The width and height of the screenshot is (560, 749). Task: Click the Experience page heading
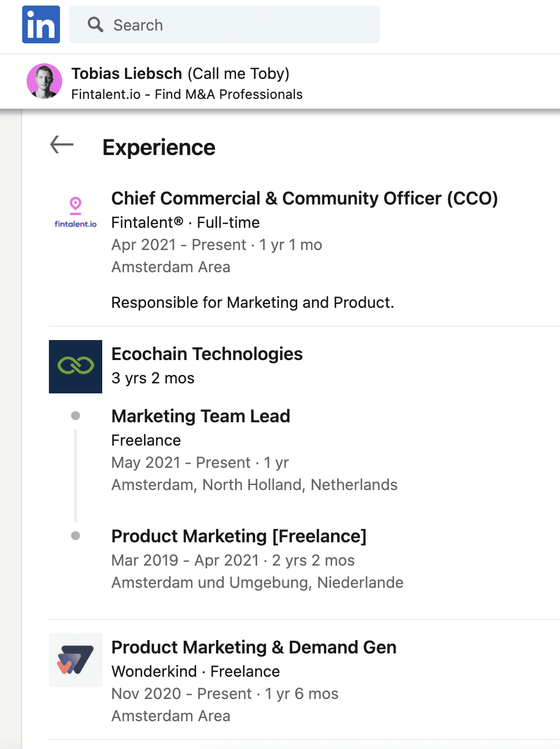[159, 148]
